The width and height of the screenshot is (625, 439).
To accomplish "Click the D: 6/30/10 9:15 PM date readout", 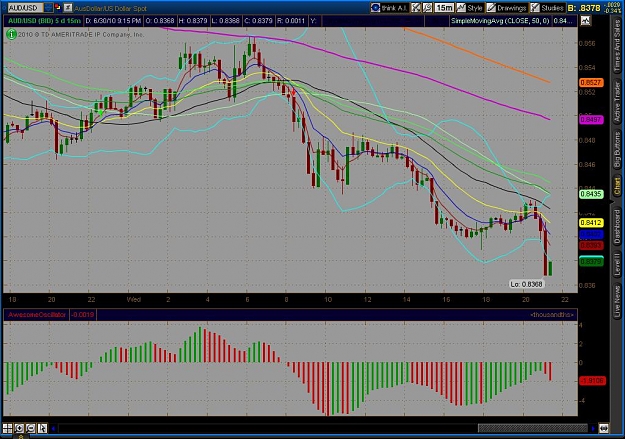I will [x=113, y=21].
